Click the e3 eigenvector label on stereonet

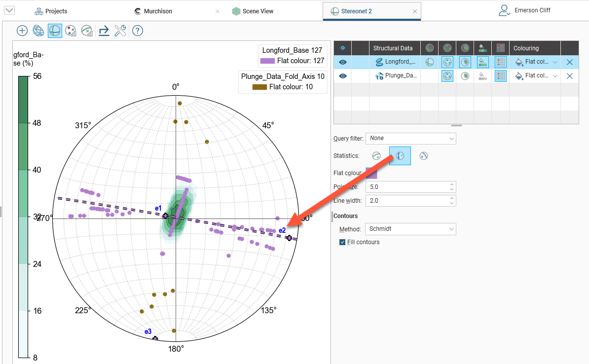148,331
